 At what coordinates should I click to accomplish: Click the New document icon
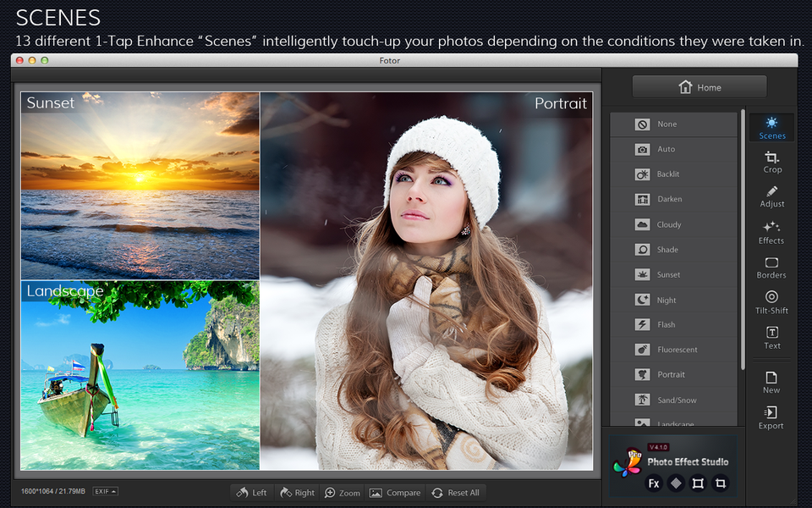tap(771, 383)
